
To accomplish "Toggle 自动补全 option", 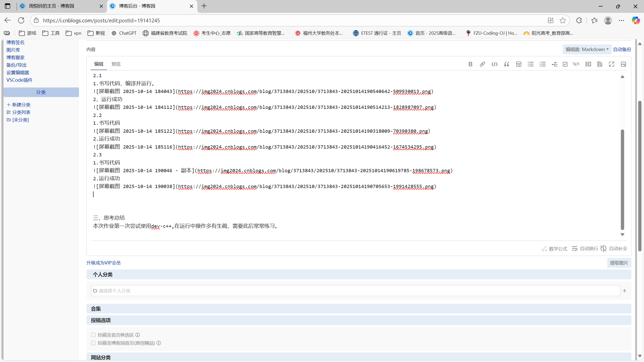I will click(614, 249).
